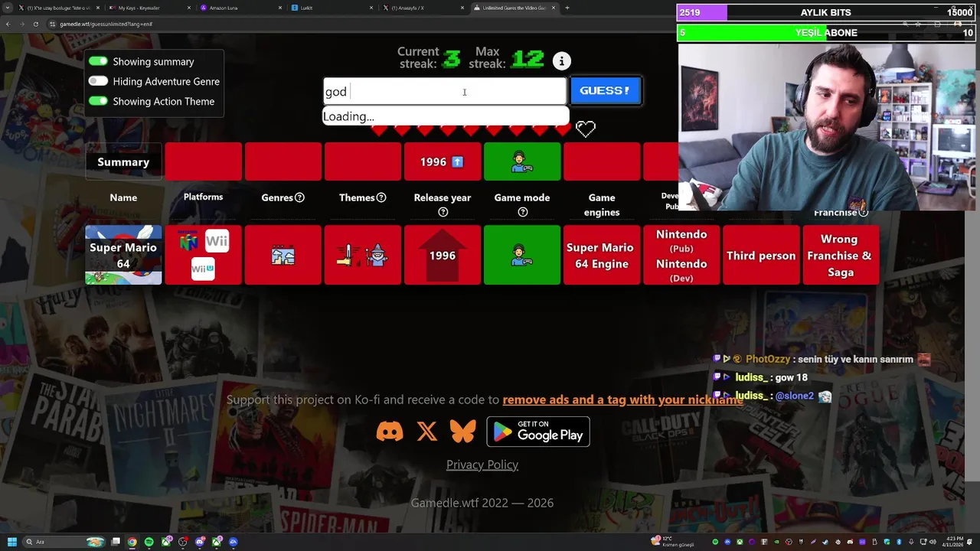Screen dimensions: 980x551
Task: Click the Wrong Franchise & Saga cell
Action: [x=841, y=255]
